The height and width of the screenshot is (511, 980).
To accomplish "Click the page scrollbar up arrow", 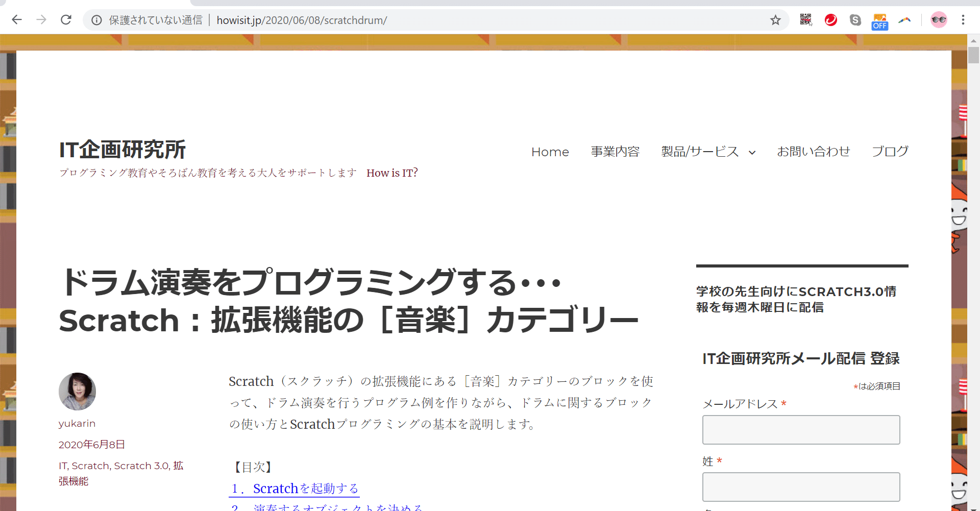I will 973,40.
